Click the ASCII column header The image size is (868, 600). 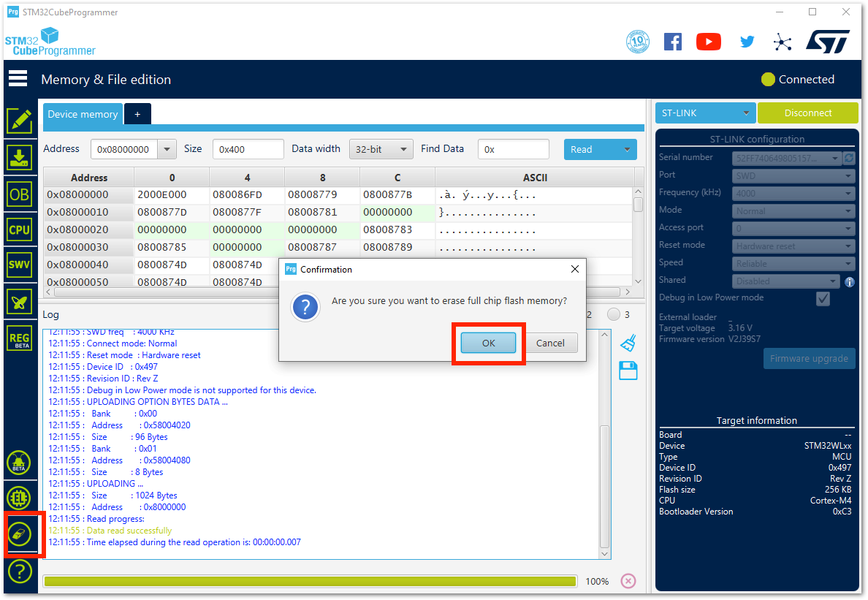click(535, 178)
